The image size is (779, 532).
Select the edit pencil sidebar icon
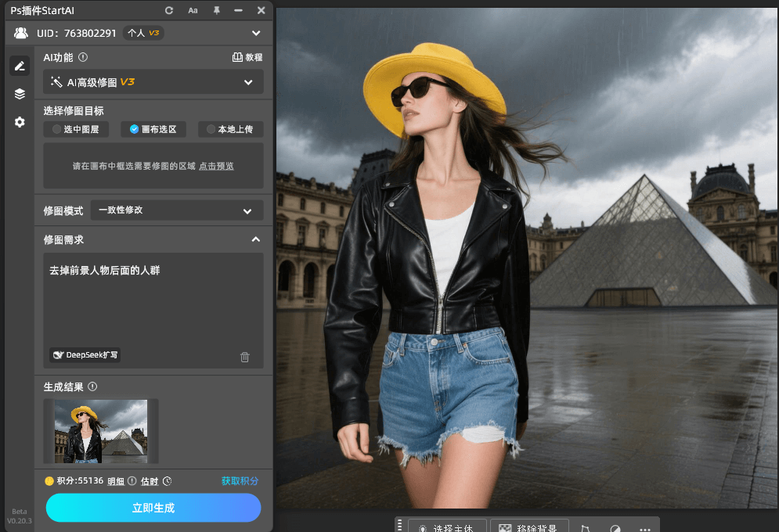click(20, 66)
